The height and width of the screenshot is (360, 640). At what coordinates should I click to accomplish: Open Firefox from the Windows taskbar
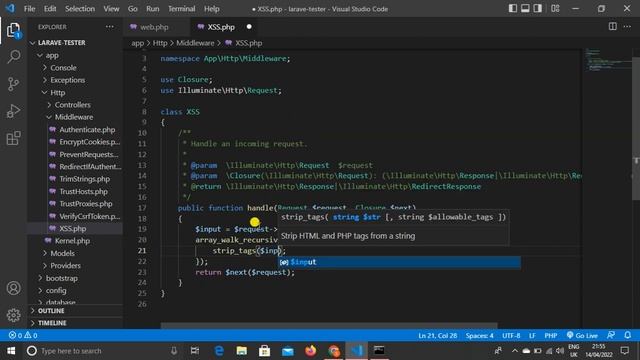coord(311,351)
